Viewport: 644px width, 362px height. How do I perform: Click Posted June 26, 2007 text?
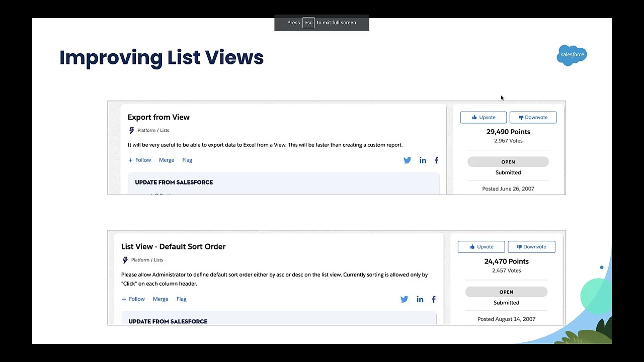(x=508, y=189)
